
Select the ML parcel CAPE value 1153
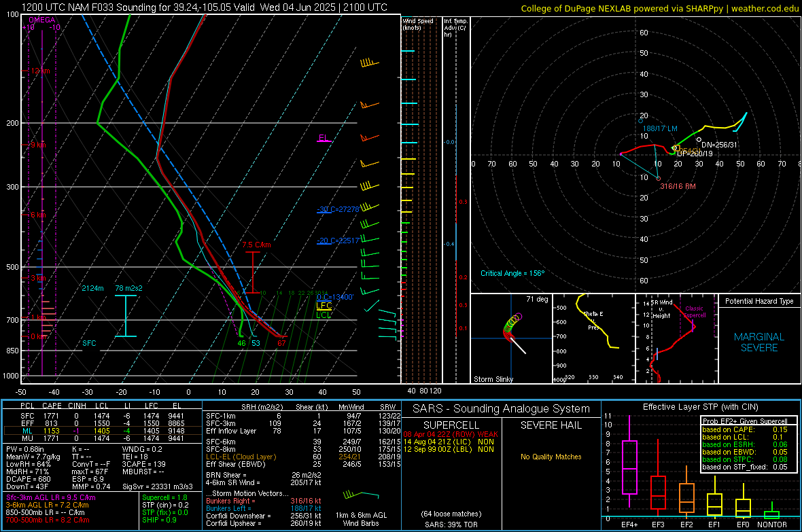tap(51, 431)
